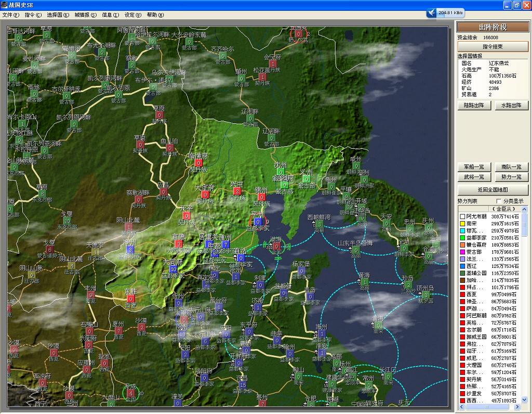Select the 西朝鲜湾 sea marker
532x414 pixels.
point(319,224)
